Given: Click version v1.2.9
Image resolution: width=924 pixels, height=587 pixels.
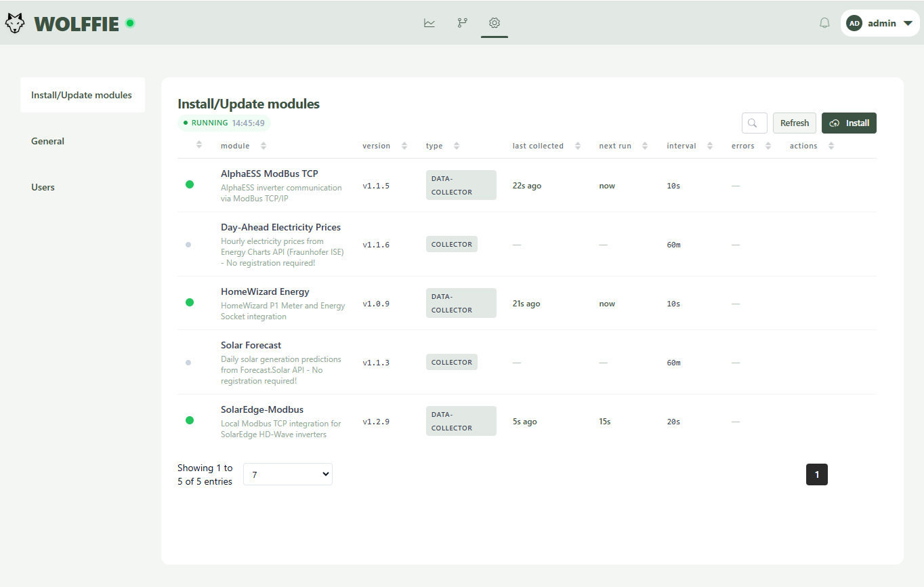Looking at the screenshot, I should [x=376, y=422].
